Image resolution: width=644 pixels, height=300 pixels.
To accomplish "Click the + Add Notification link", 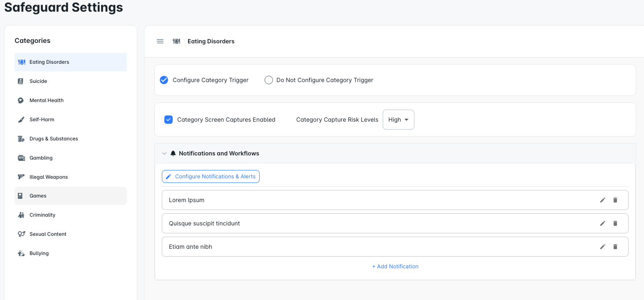I will tap(395, 266).
